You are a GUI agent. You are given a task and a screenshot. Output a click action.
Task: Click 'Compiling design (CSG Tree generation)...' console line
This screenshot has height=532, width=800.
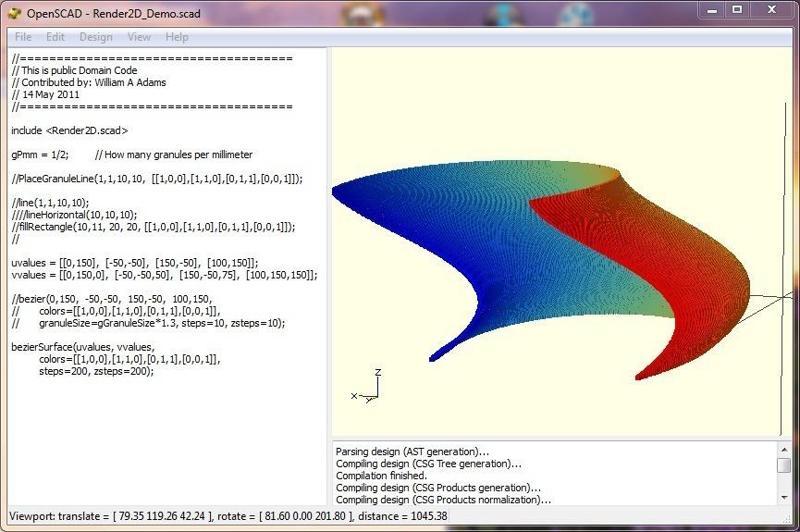(429, 464)
